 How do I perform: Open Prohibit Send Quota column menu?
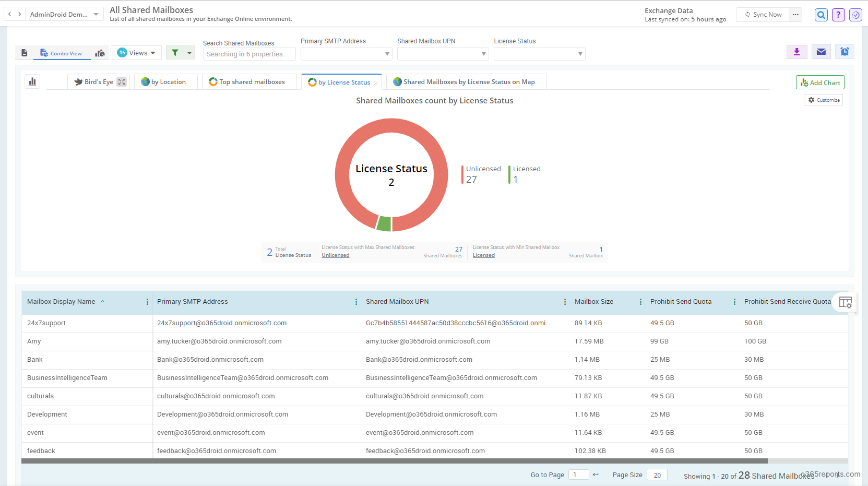coord(734,302)
